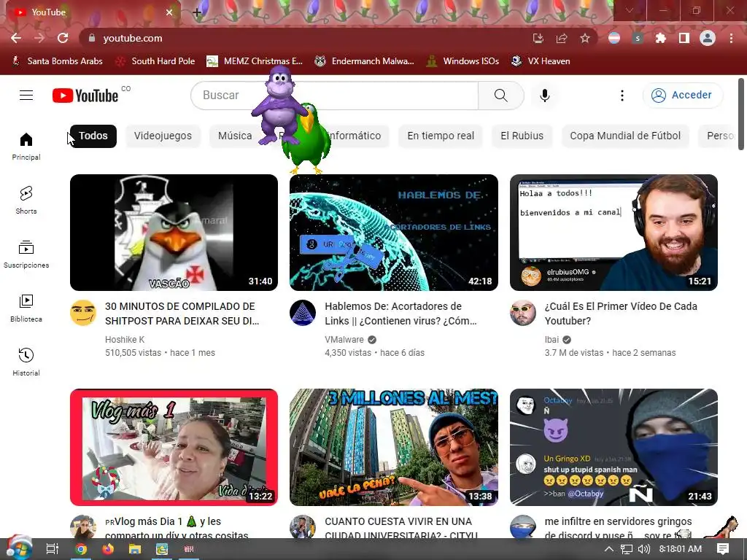Open Vlog más 1 thumbnail
This screenshot has width=747, height=560.
tap(174, 447)
